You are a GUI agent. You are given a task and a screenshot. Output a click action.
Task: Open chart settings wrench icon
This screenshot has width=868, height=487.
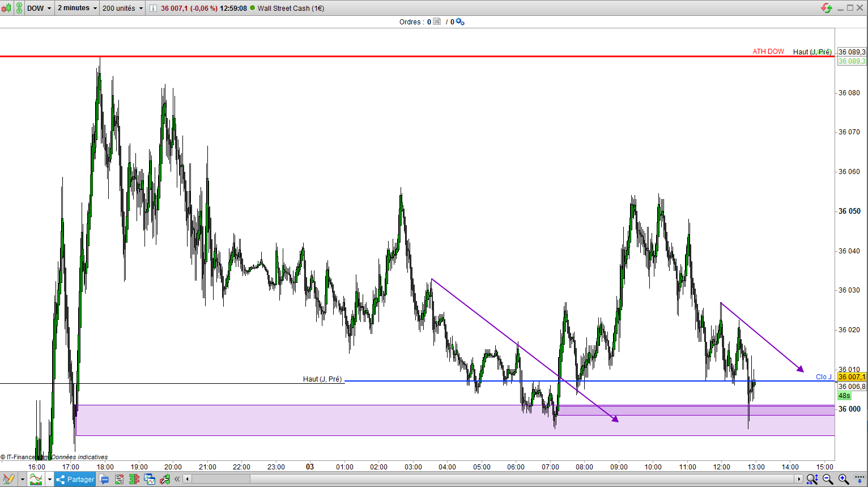click(165, 479)
